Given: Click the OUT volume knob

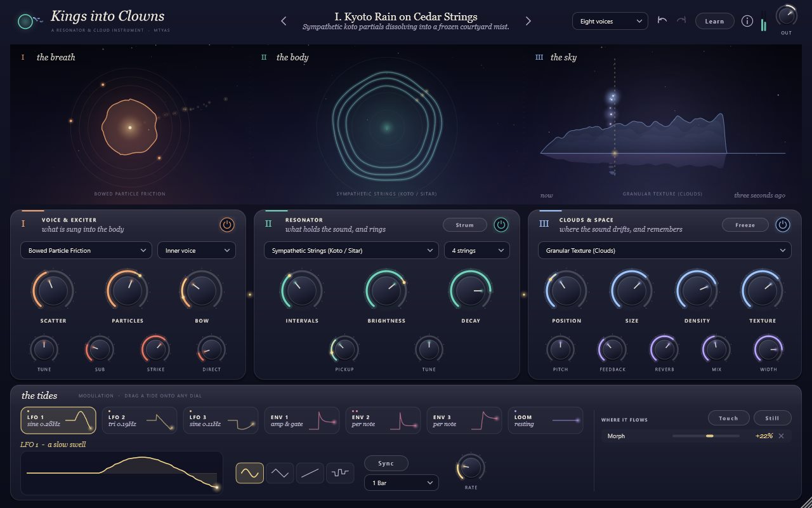Looking at the screenshot, I should pos(786,15).
